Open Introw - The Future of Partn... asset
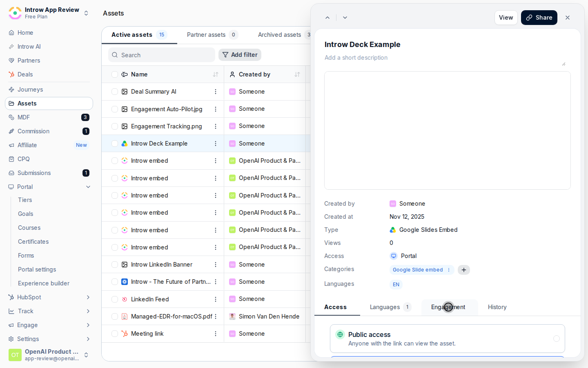 pos(171,282)
